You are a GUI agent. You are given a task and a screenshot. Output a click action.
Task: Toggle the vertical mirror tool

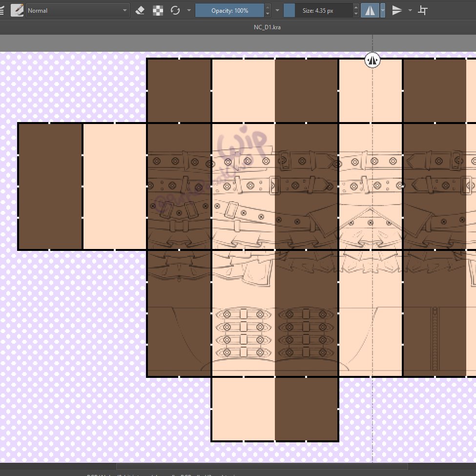coord(397,10)
